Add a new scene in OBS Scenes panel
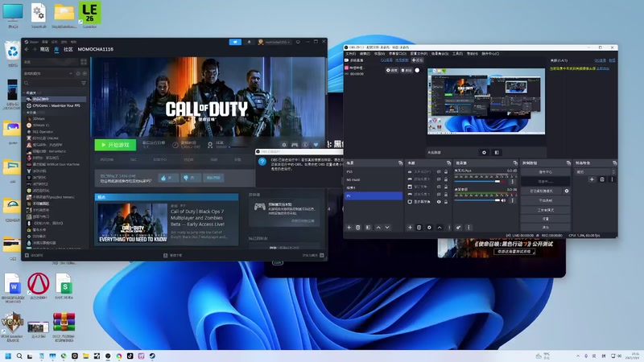This screenshot has height=362, width=644. click(349, 228)
